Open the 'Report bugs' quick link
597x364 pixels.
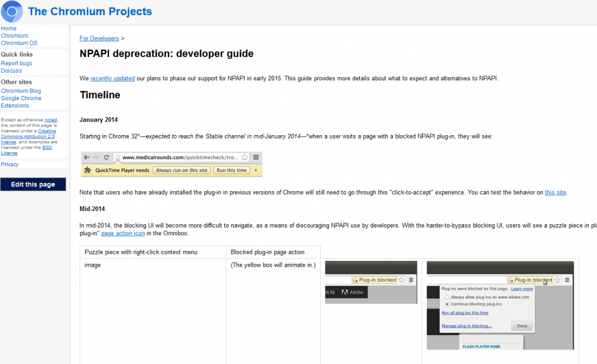click(x=16, y=63)
